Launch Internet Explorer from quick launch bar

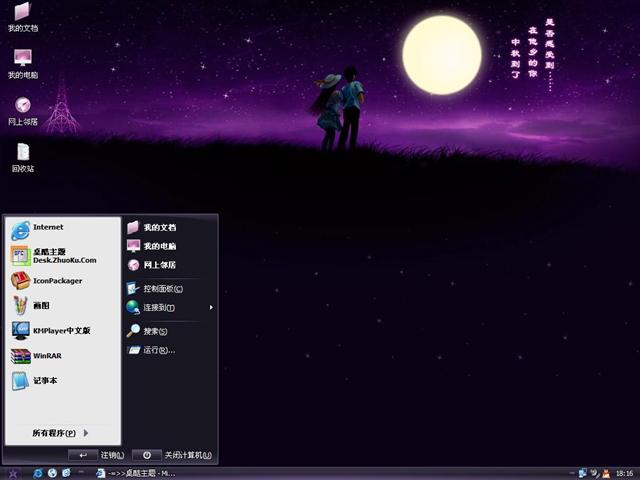coord(38,473)
